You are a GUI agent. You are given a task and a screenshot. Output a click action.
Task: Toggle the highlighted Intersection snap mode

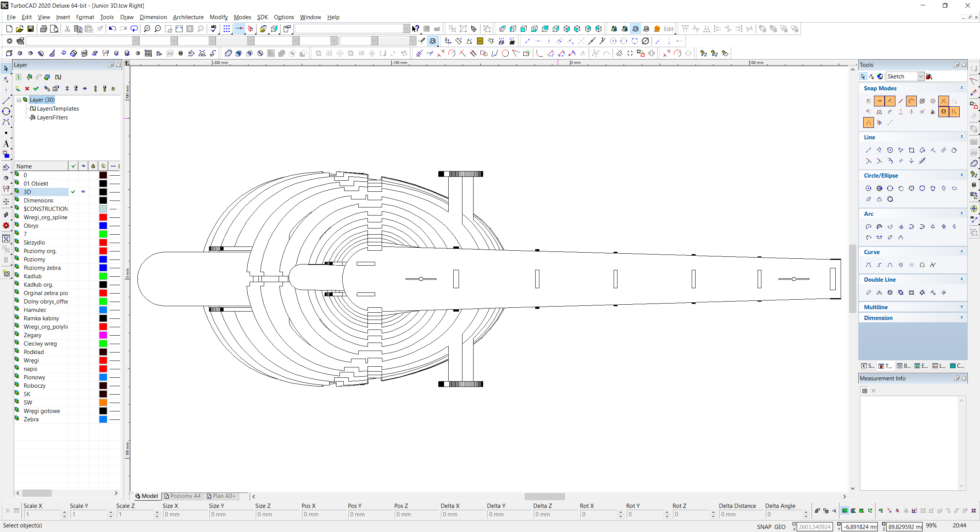944,101
